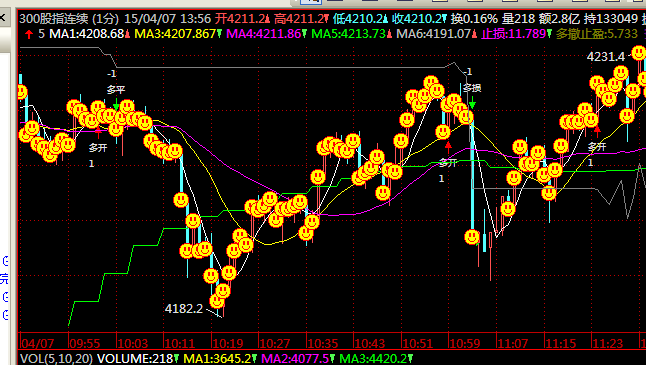Click the red up arrow beside MA1
The image size is (646, 365).
[29, 34]
